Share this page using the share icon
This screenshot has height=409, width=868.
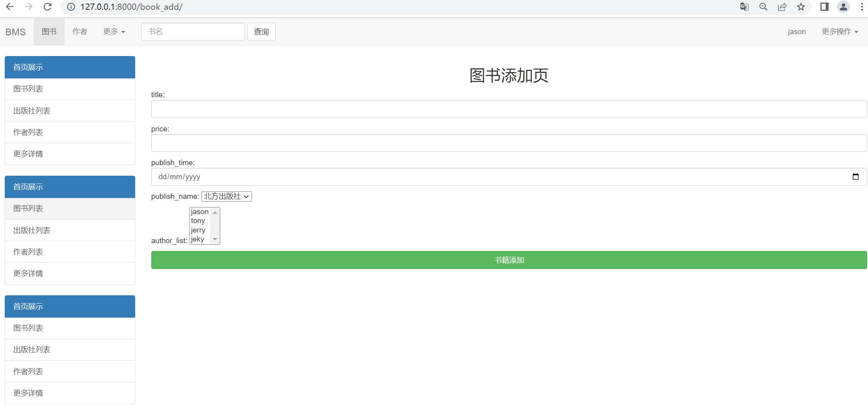click(782, 7)
